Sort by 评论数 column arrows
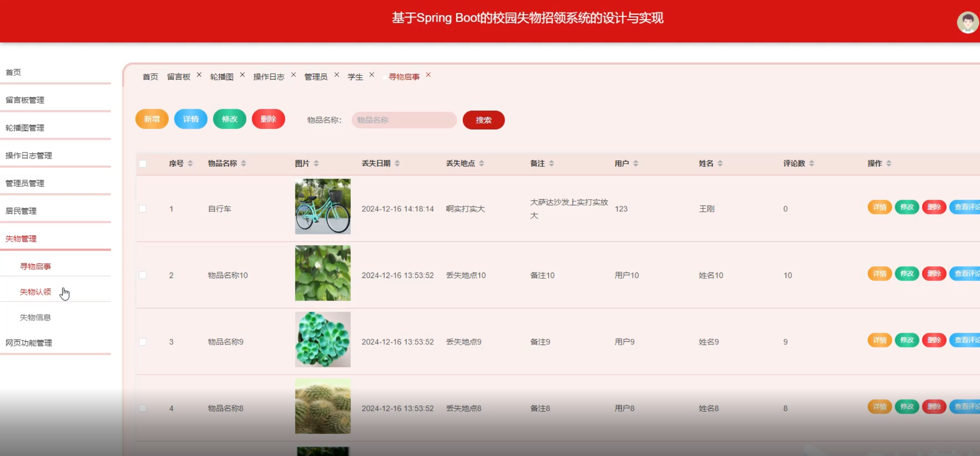This screenshot has height=456, width=980. (811, 163)
